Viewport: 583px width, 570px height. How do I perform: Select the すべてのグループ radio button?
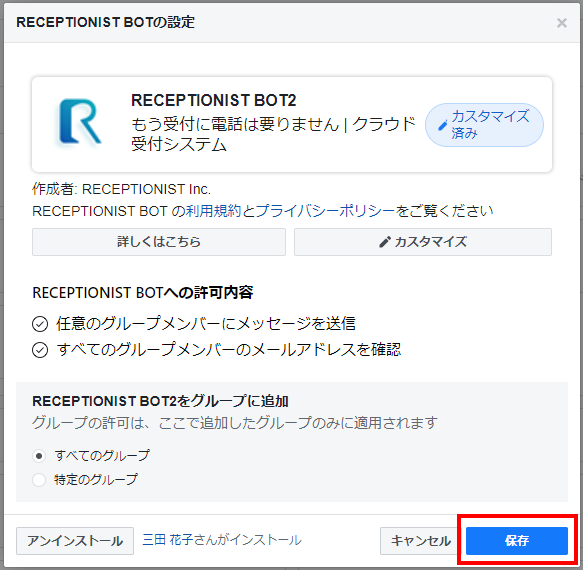tap(39, 455)
